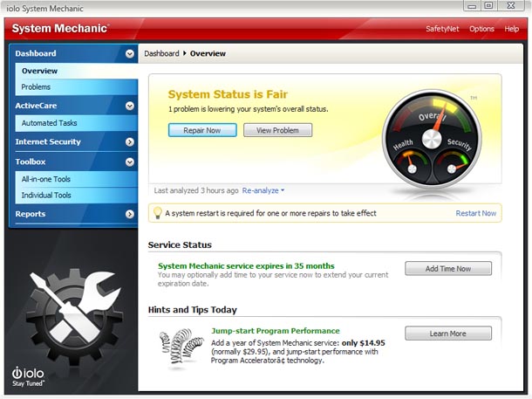This screenshot has height=399, width=532.
Task: Maximize the iolo System Mechanic window
Action: click(488, 6)
